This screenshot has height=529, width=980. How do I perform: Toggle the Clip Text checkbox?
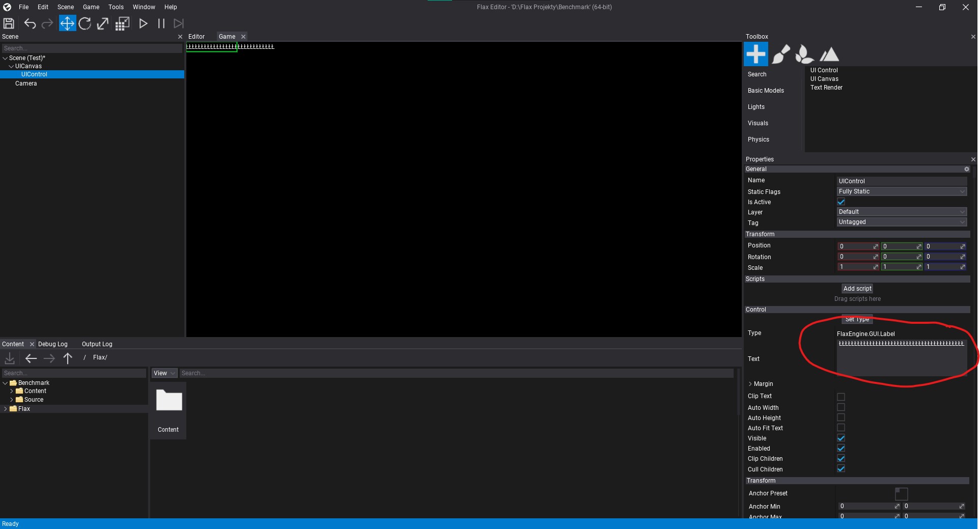pos(841,397)
